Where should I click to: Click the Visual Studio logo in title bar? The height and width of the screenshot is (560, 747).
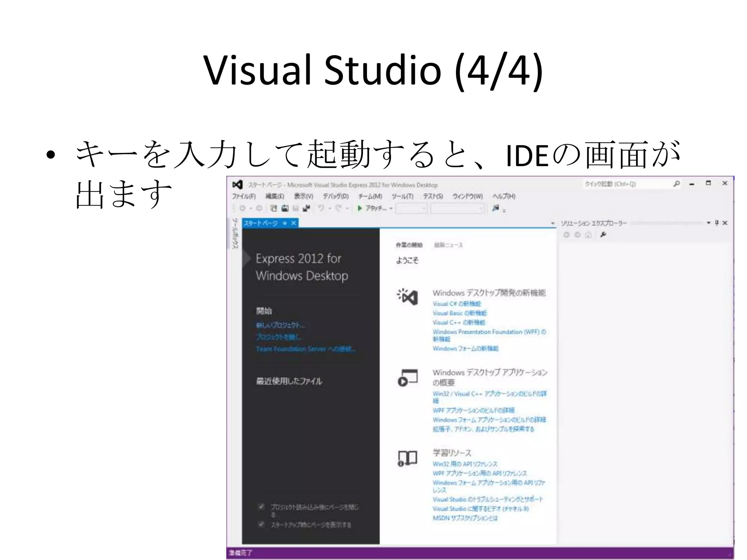pyautogui.click(x=237, y=185)
